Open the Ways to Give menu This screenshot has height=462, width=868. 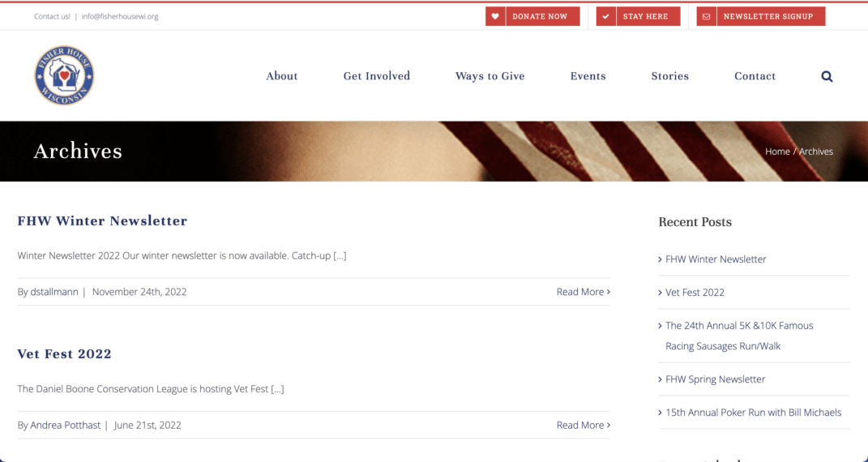[490, 76]
